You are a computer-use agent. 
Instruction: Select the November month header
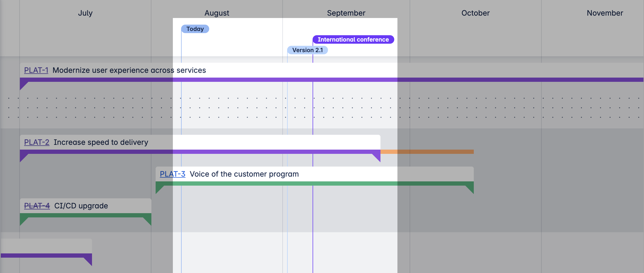[x=605, y=13]
